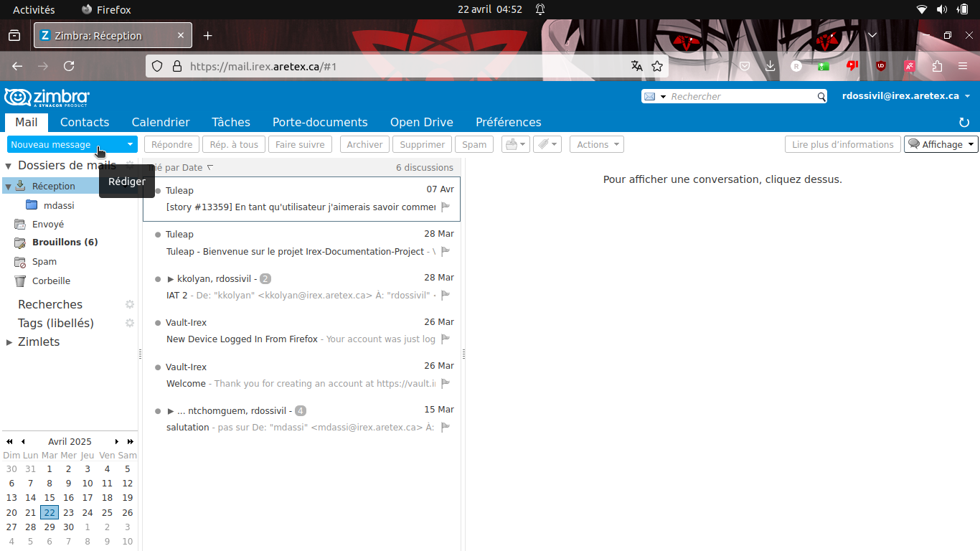Open the Ubuntu Activités overview
980x551 pixels.
(x=34, y=9)
